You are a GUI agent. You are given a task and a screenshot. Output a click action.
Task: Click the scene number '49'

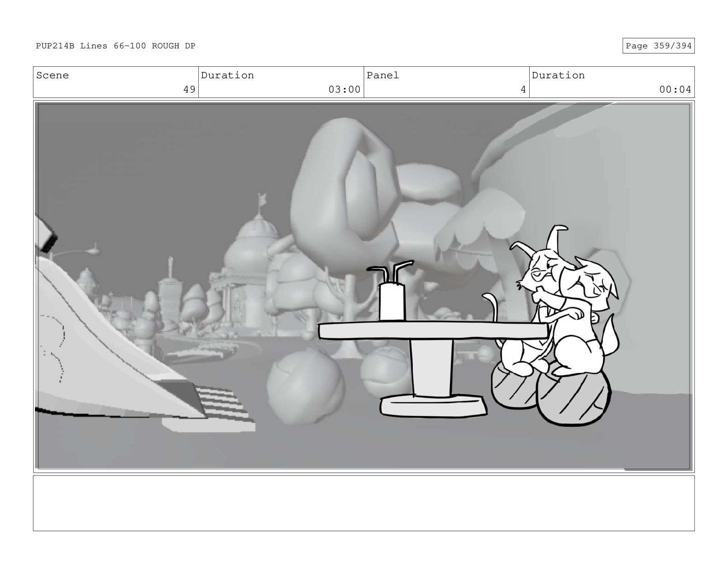189,90
